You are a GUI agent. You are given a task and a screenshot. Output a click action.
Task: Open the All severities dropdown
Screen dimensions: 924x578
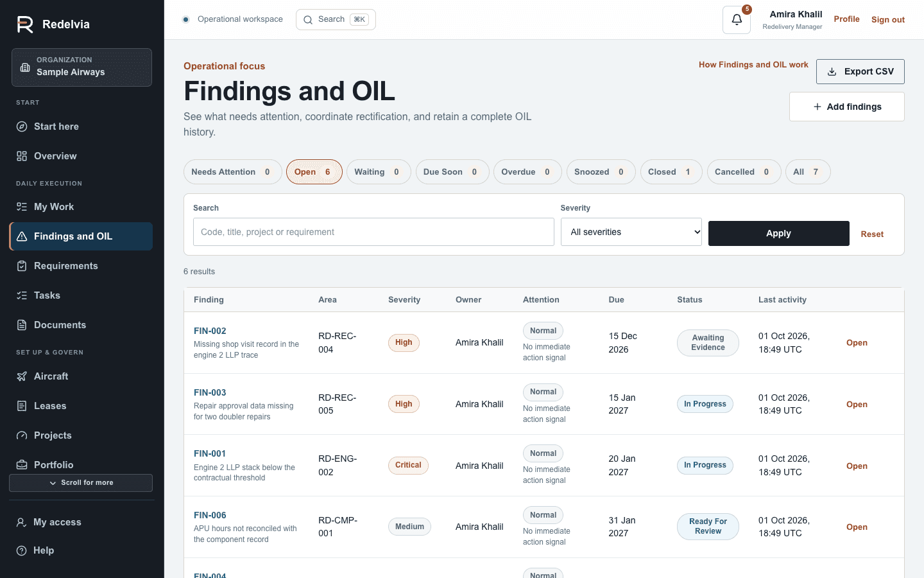[x=631, y=232]
